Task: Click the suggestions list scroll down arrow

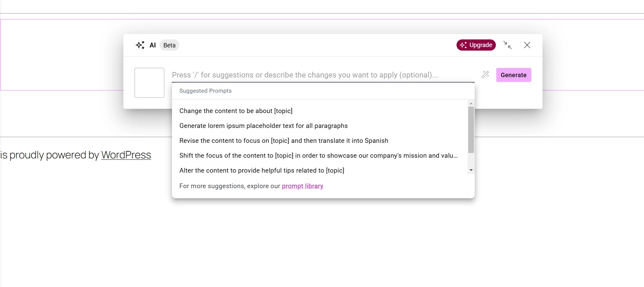Action: point(471,170)
